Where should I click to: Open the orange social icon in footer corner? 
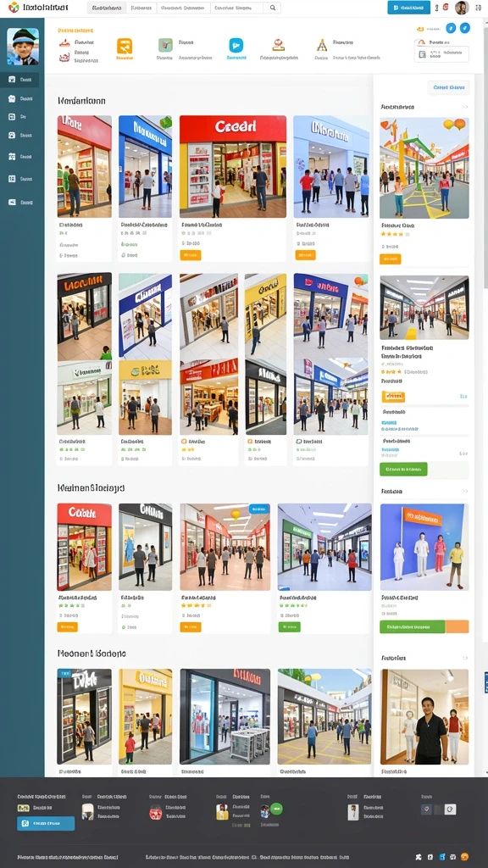pos(464,856)
